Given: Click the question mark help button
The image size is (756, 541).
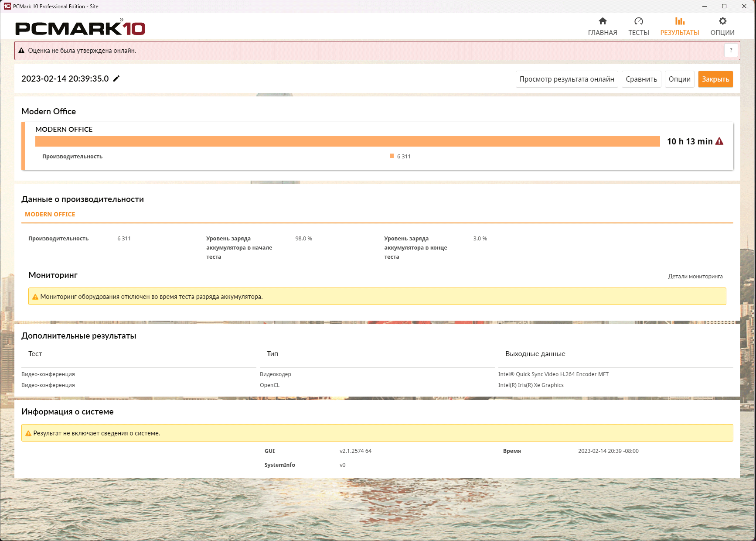Looking at the screenshot, I should point(731,51).
